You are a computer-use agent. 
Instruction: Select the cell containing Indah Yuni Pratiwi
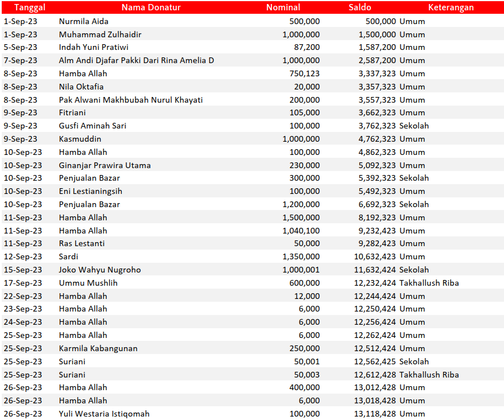(x=93, y=47)
